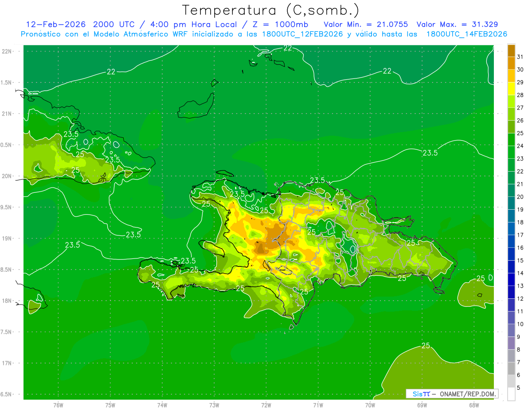Click the gray swatch between 6 and 7

click(511, 368)
